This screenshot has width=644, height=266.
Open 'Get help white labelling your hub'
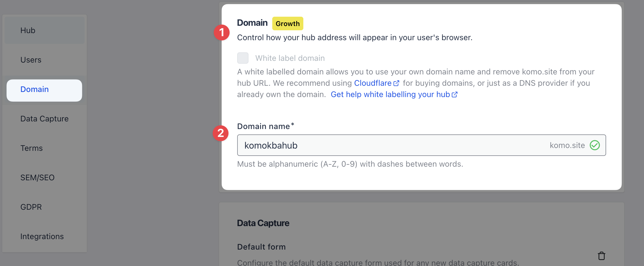(390, 94)
